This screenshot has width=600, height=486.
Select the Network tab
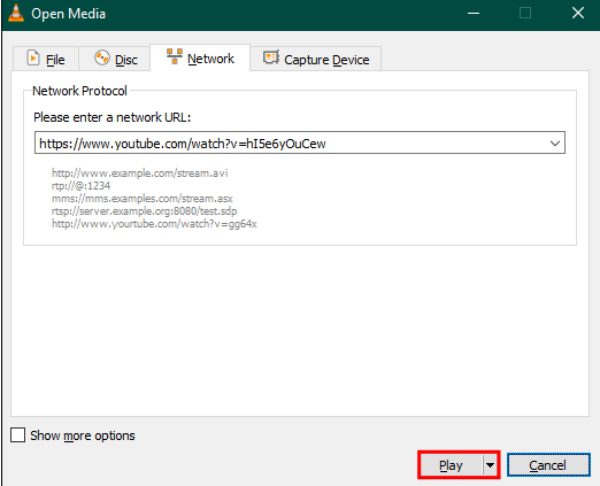pos(200,58)
